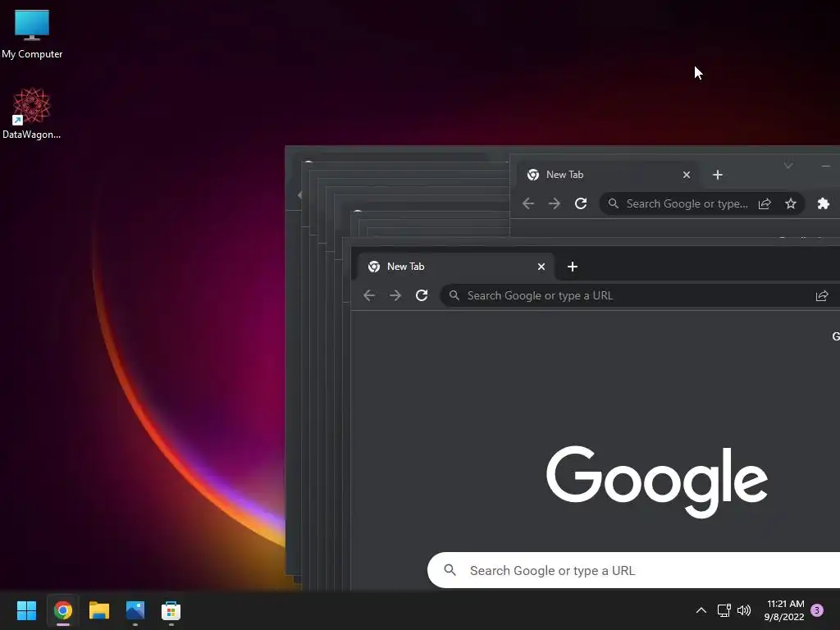Open the volume control in system tray
The width and height of the screenshot is (840, 630).
click(743, 610)
